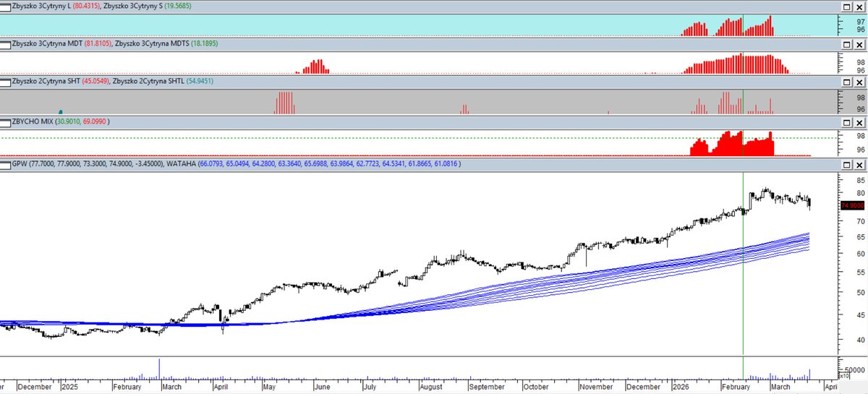Screen dimensions: 868x394
Task: Close the ZBYCHO MIX pane
Action: tap(859, 121)
